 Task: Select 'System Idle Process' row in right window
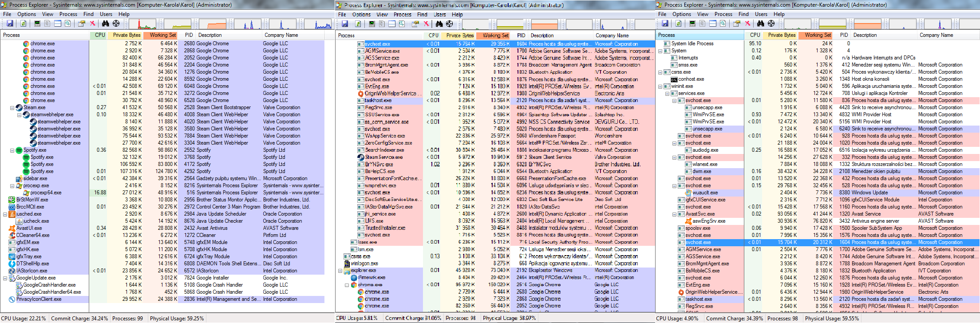(x=818, y=43)
